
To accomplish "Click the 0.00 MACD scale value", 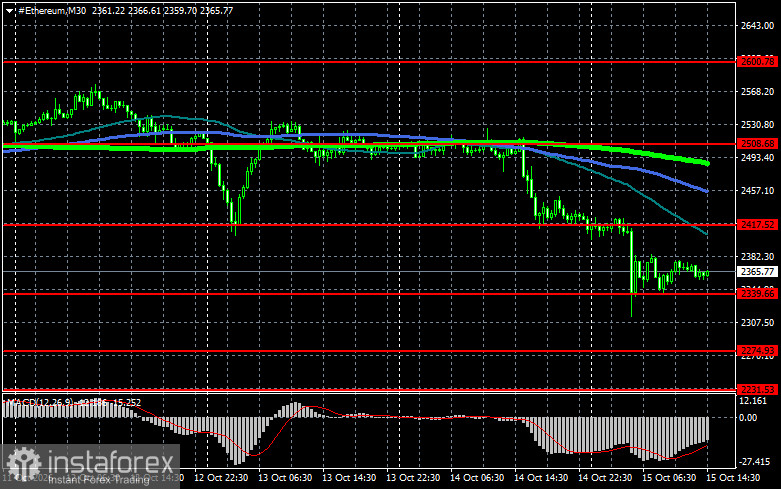I will [748, 418].
